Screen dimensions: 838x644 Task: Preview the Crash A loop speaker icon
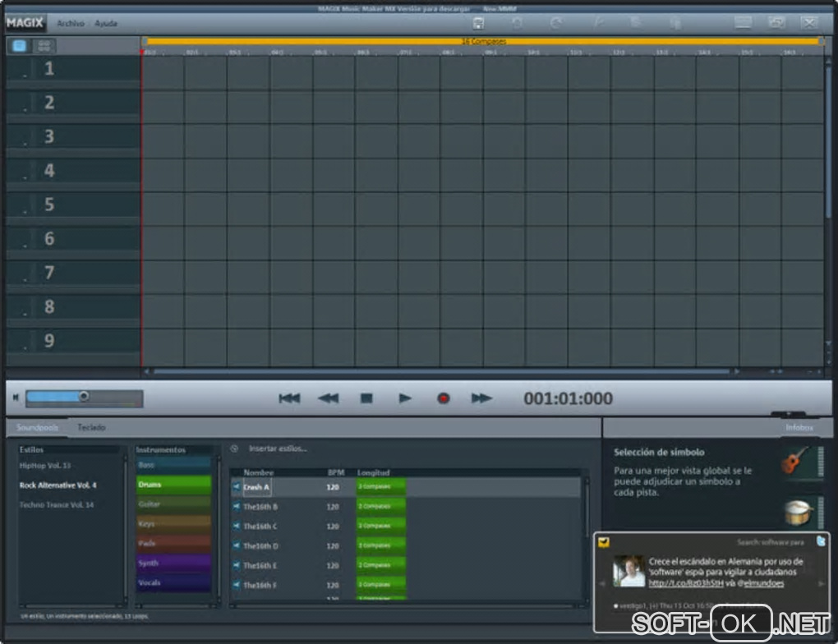(237, 487)
